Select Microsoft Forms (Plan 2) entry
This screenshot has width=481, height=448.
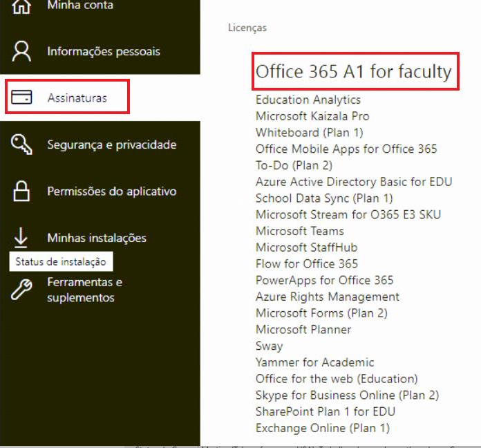click(x=322, y=313)
